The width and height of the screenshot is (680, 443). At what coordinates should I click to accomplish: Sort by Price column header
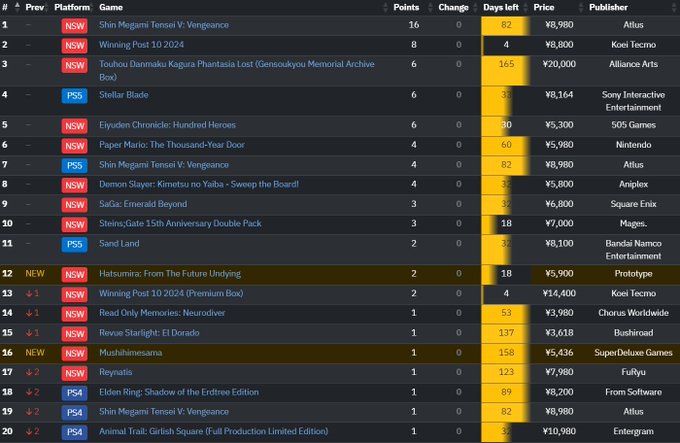pos(544,7)
